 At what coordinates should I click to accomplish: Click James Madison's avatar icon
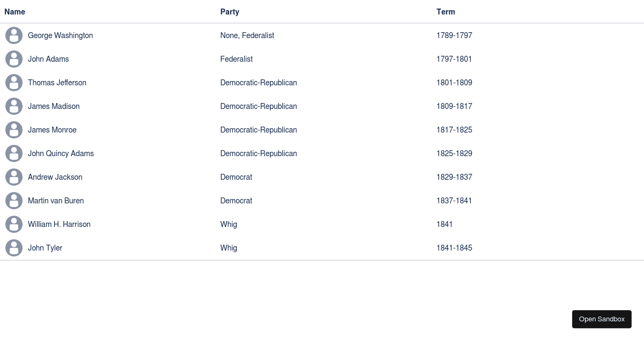pyautogui.click(x=14, y=106)
